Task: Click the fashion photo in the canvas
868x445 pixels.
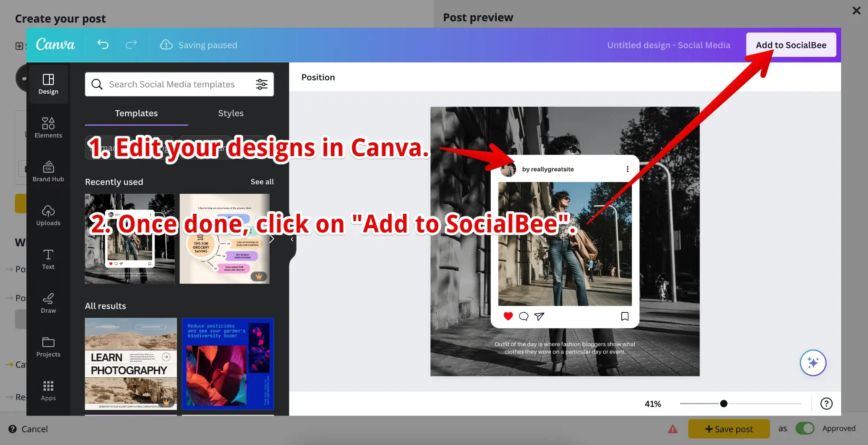Action: 565,244
